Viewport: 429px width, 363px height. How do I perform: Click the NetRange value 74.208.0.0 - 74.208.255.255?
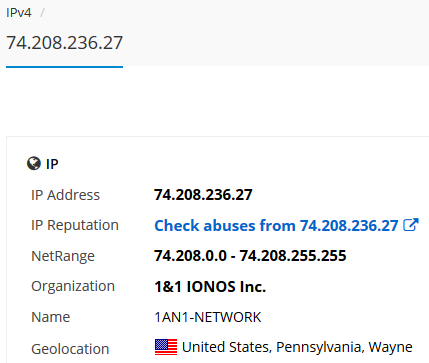(x=250, y=256)
